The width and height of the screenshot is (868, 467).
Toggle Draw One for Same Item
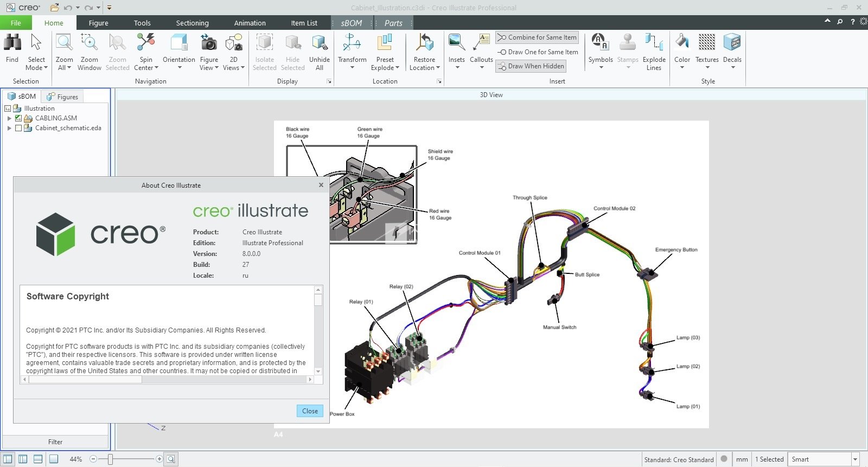click(x=537, y=52)
